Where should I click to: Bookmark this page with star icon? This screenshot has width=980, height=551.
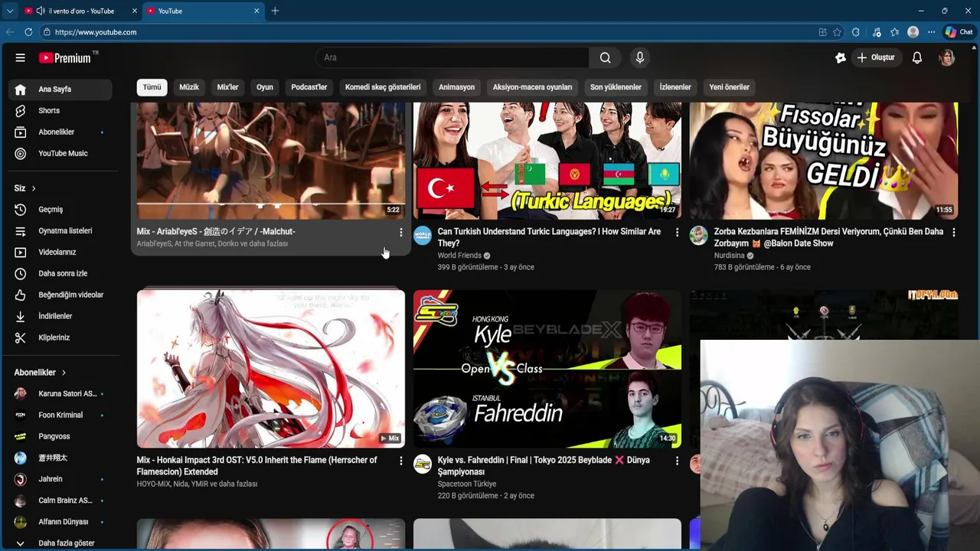[837, 32]
